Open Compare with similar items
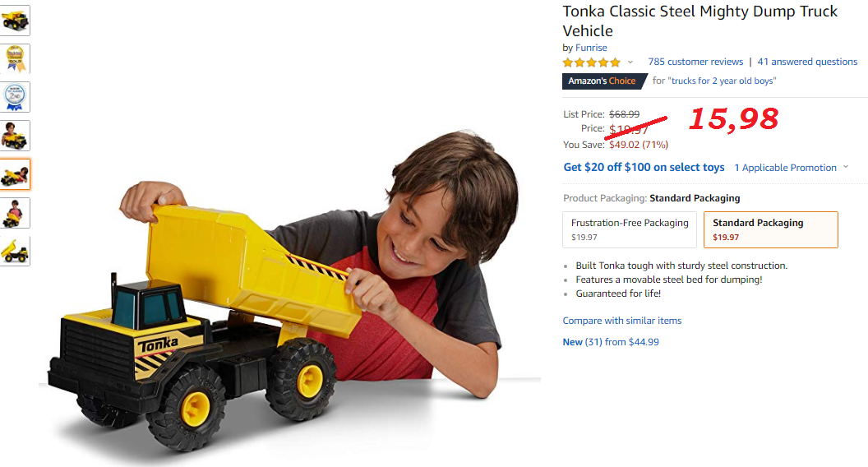The height and width of the screenshot is (467, 868). pos(621,321)
